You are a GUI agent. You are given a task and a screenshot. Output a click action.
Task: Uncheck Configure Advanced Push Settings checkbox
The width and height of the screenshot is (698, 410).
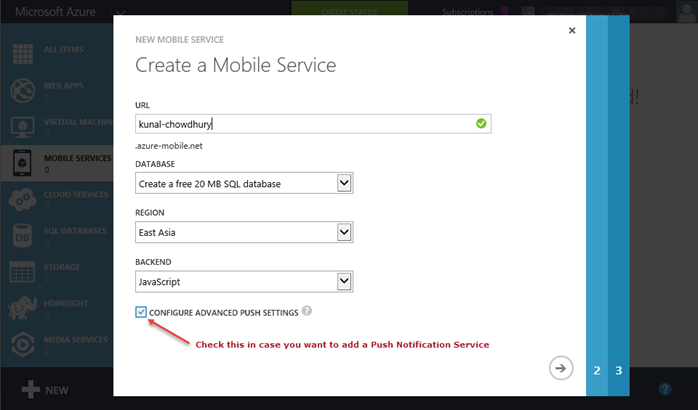(141, 312)
